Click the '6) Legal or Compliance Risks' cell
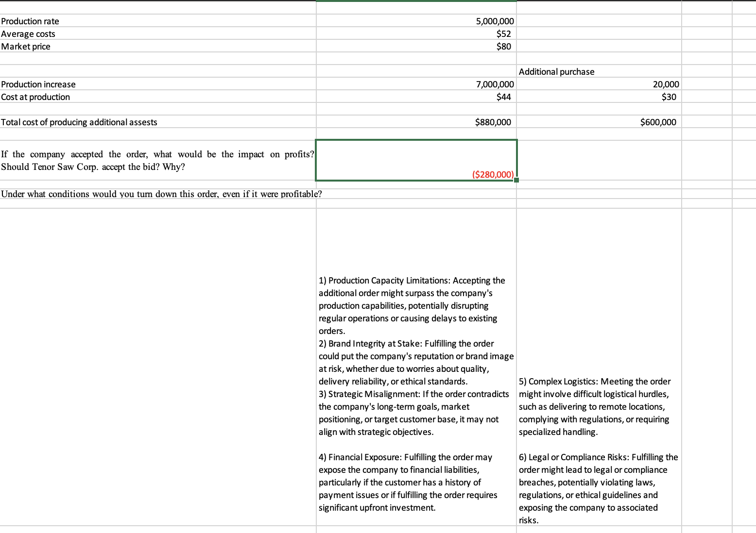This screenshot has height=533, width=756. pos(599,488)
